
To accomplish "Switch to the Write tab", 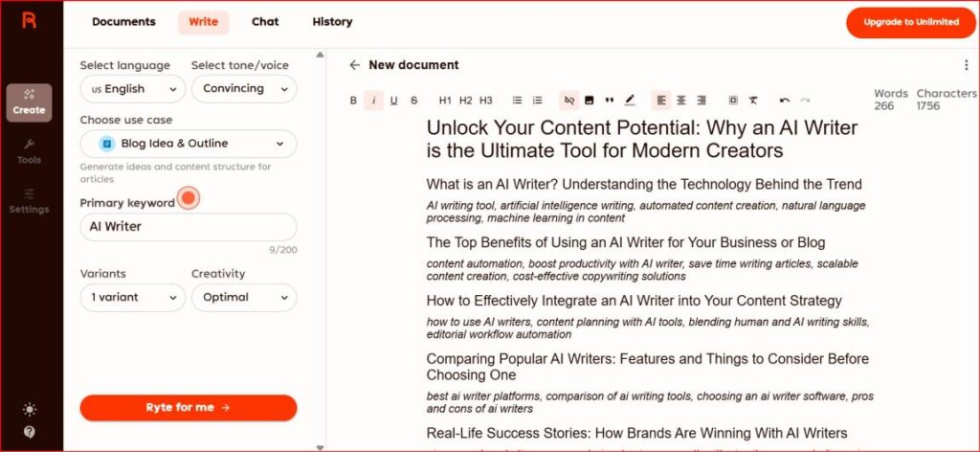I will click(203, 22).
